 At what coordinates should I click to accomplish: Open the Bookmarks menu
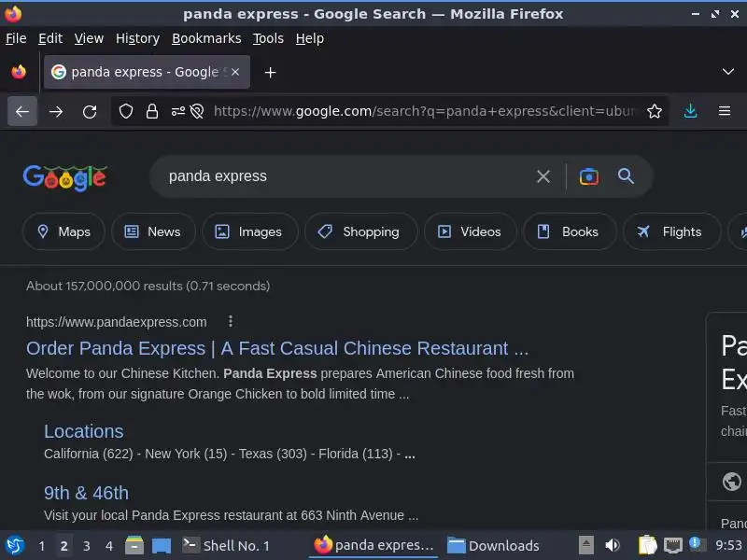(206, 38)
